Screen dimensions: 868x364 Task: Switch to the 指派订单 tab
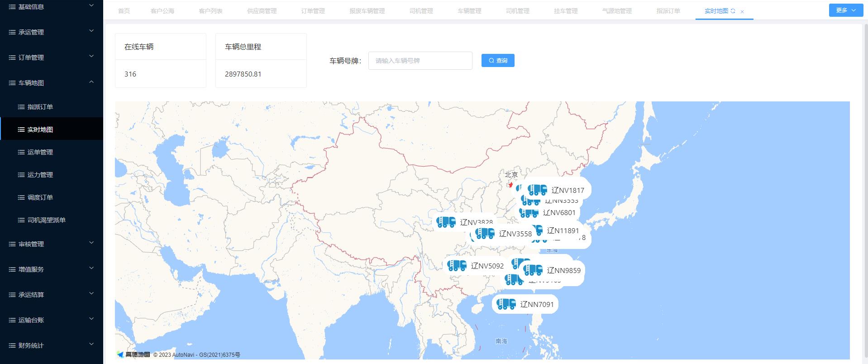point(668,11)
